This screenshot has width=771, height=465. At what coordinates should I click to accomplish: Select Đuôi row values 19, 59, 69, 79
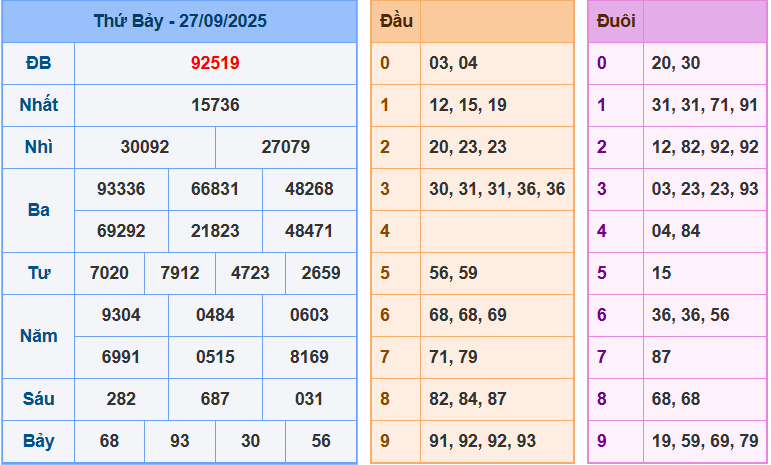(x=704, y=441)
